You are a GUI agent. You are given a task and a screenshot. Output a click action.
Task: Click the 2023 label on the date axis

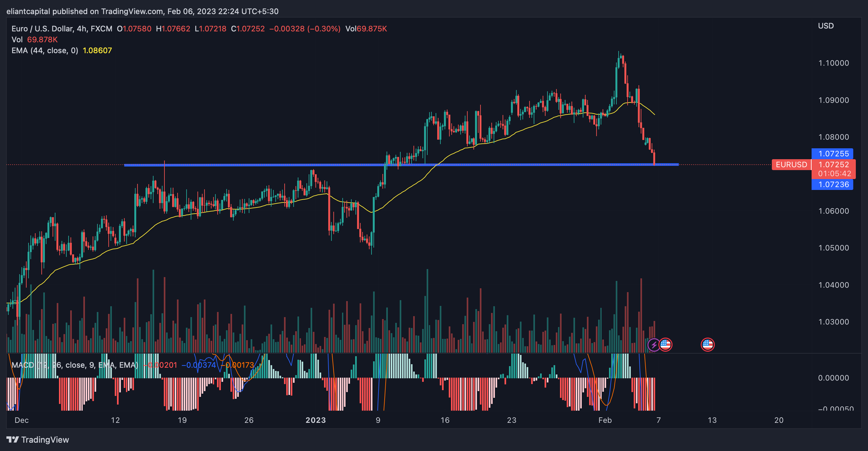(316, 420)
